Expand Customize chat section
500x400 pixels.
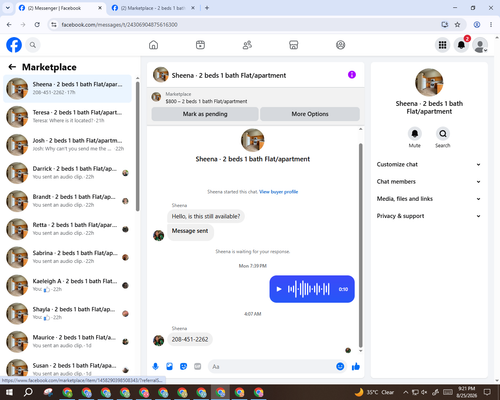click(429, 164)
